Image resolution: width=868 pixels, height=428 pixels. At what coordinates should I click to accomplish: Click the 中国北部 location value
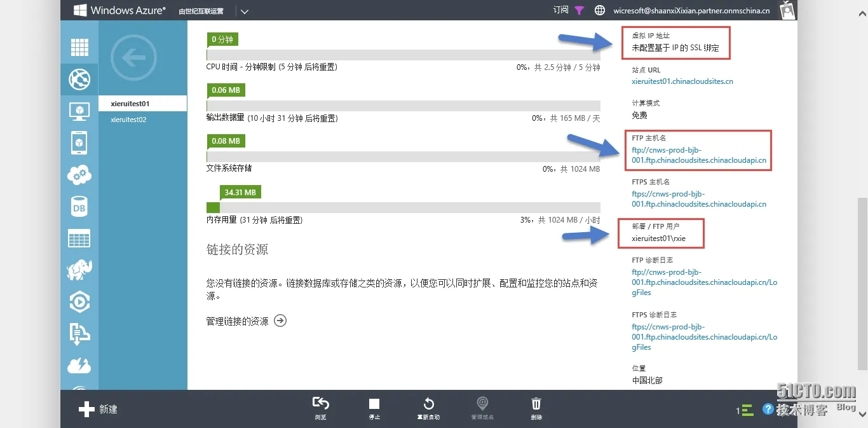pyautogui.click(x=647, y=380)
